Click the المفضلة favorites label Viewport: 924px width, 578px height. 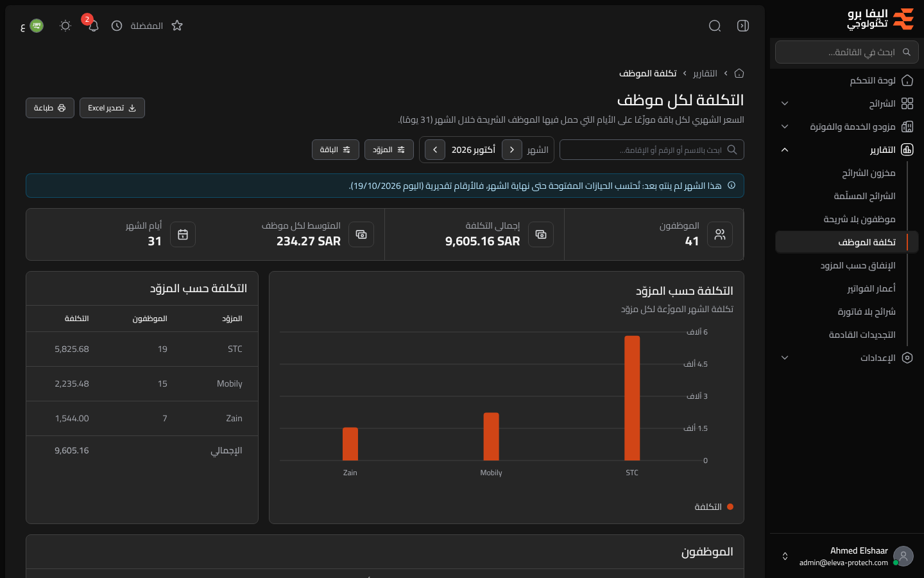tap(146, 26)
